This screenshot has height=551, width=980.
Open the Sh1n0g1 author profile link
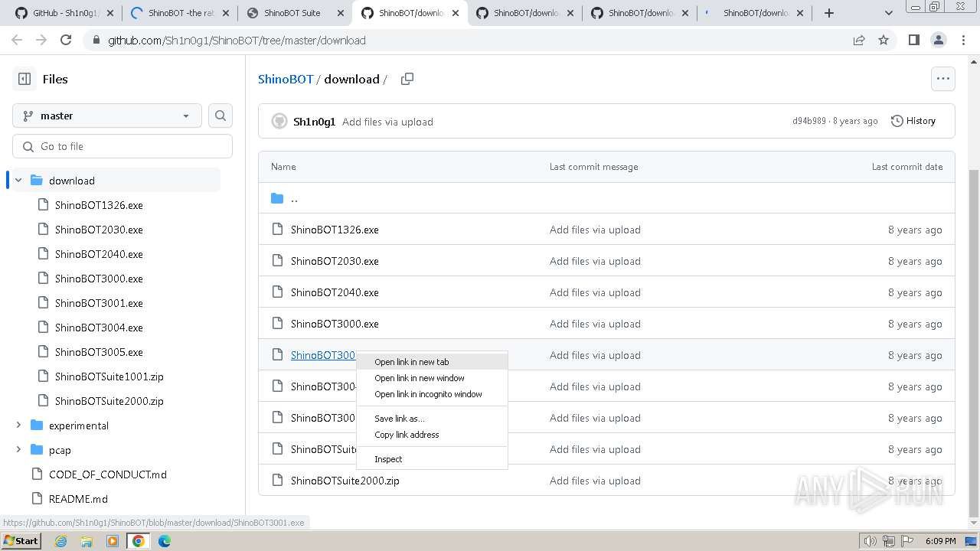pyautogui.click(x=314, y=122)
